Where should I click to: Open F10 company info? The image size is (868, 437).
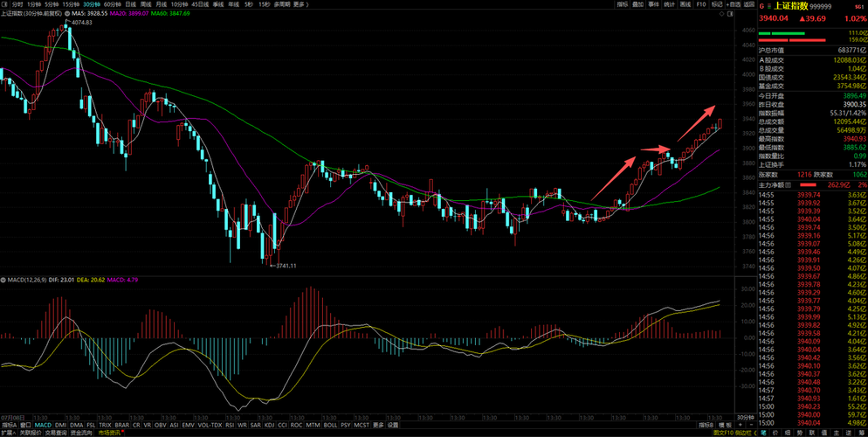click(701, 3)
